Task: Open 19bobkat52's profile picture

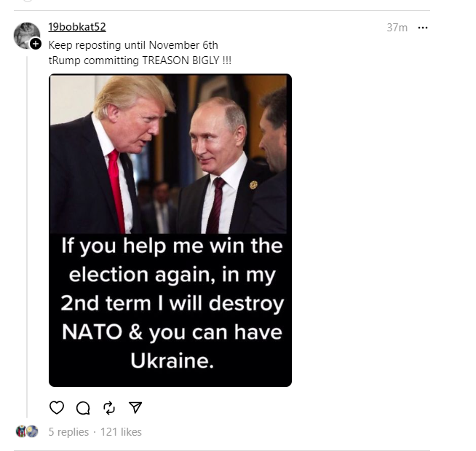Action: point(26,34)
